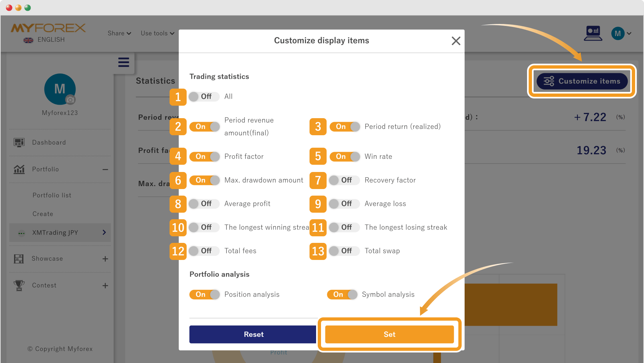Open the Share dropdown menu
644x363 pixels.
pos(119,33)
